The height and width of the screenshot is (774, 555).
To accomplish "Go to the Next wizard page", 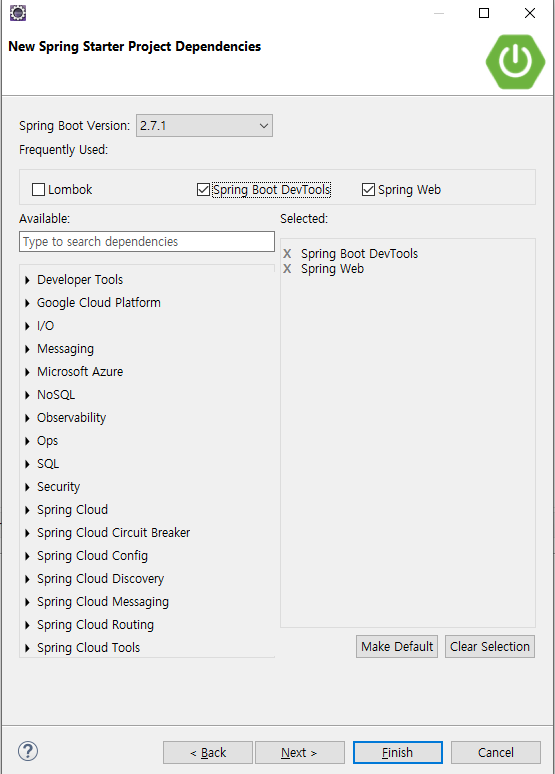I will point(299,752).
